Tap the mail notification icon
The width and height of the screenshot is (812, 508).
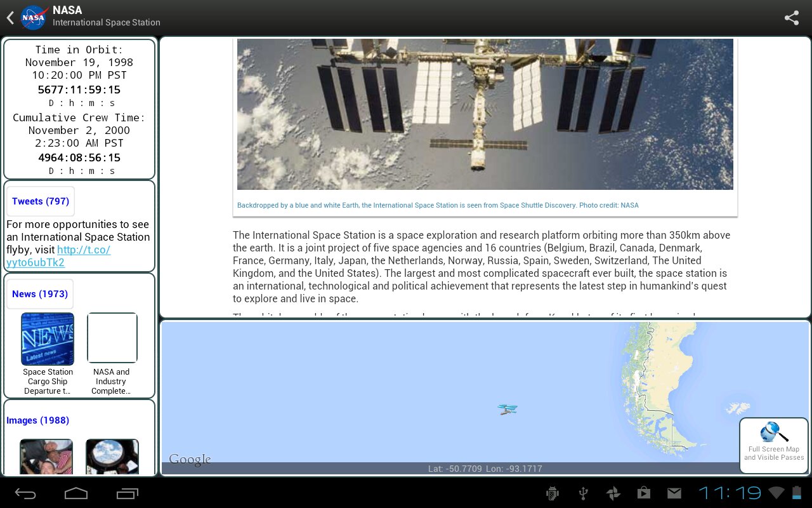point(674,493)
